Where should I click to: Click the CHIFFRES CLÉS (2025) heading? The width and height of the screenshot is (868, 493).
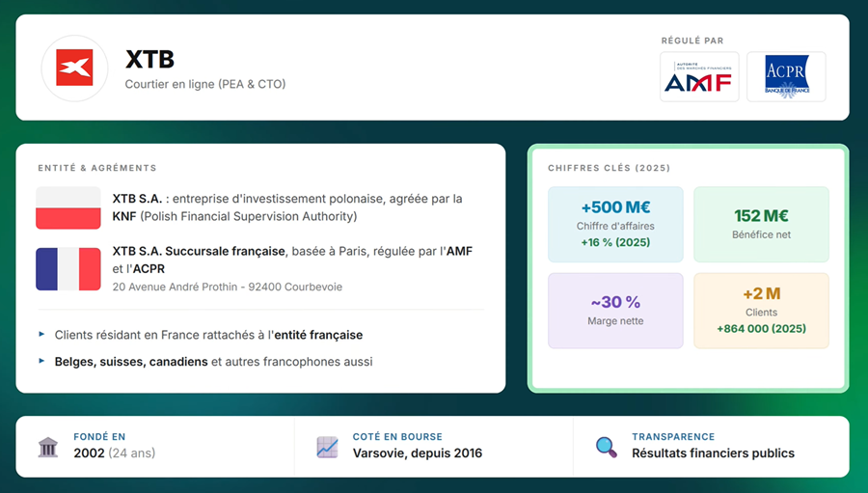(609, 168)
